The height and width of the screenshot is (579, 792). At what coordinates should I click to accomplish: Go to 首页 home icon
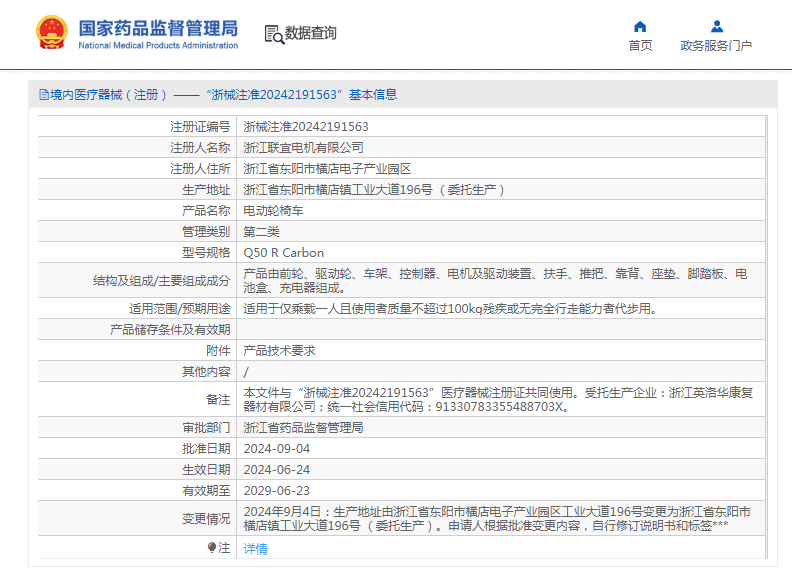click(x=640, y=27)
